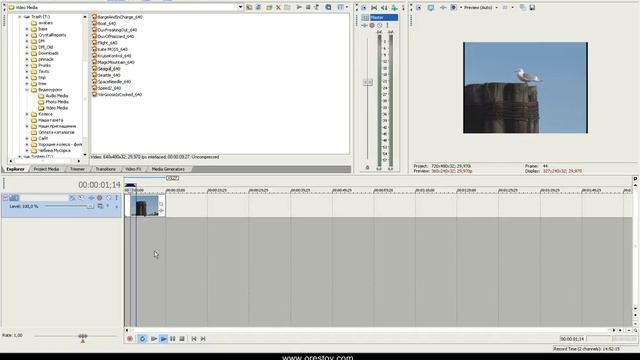Click Get Media from the Web icon

pyautogui.click(x=328, y=7)
